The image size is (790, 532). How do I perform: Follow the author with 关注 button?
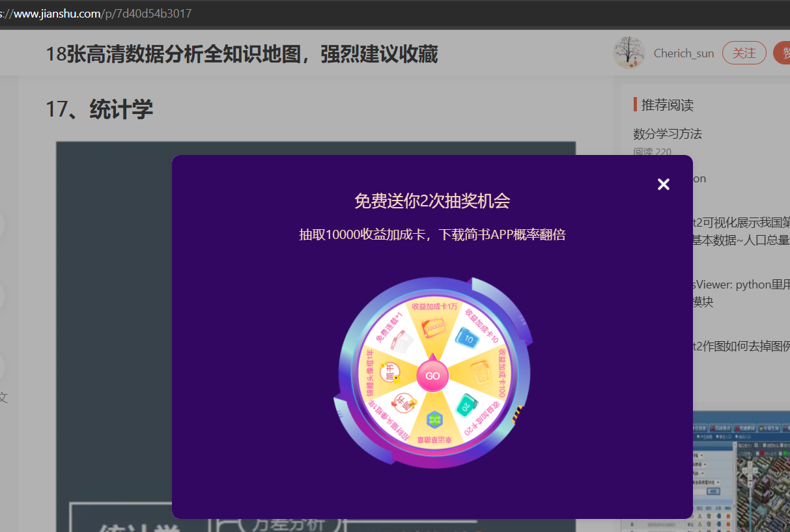click(x=744, y=53)
